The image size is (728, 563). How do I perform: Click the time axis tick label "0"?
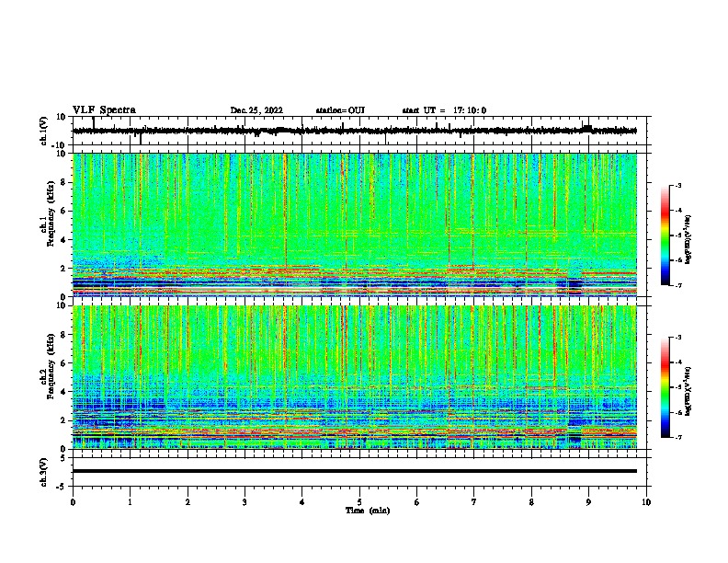click(73, 502)
